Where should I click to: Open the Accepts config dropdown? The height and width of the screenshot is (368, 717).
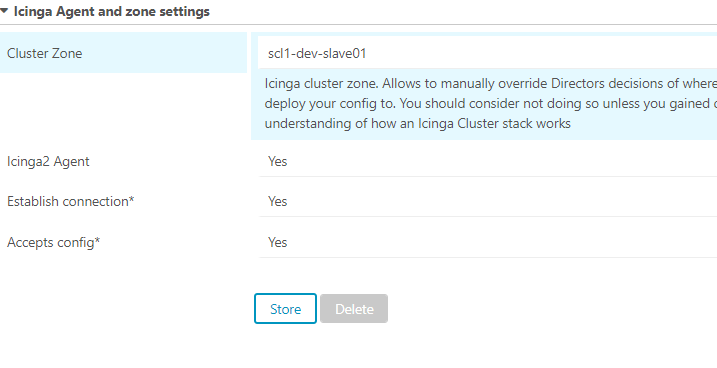click(x=488, y=242)
